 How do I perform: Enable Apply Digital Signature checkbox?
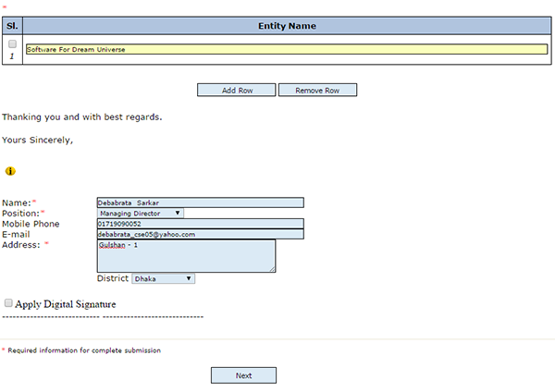click(x=8, y=303)
